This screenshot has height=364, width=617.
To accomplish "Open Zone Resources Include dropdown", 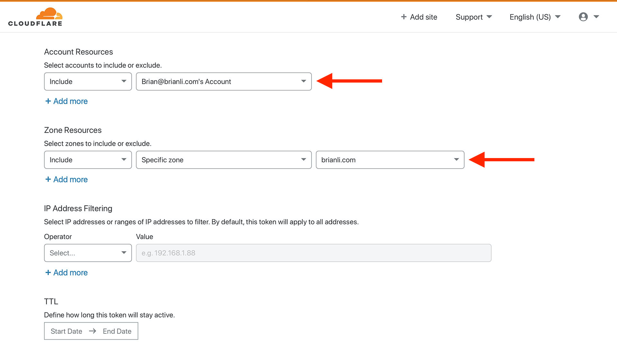I will [88, 160].
